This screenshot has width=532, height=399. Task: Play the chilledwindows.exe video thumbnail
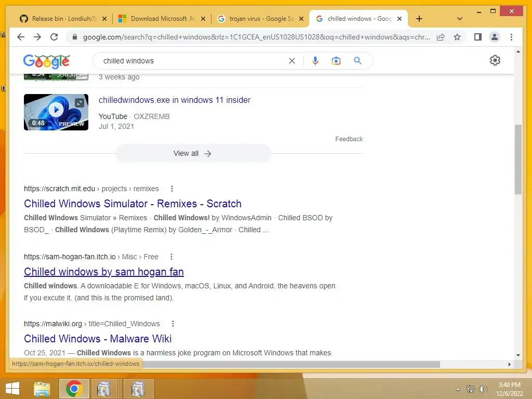56,112
